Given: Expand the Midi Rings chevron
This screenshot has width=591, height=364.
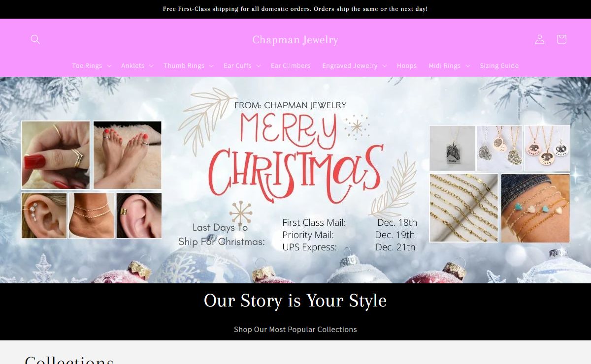Looking at the screenshot, I should point(467,66).
